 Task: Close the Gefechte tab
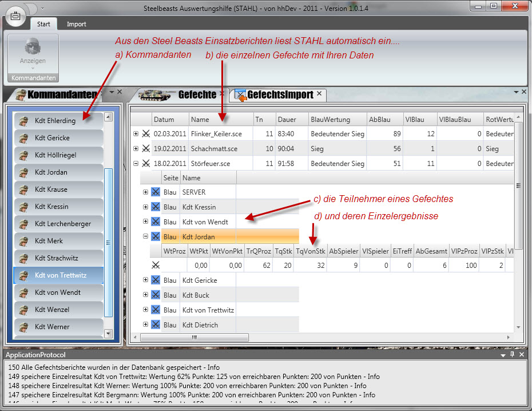(223, 94)
